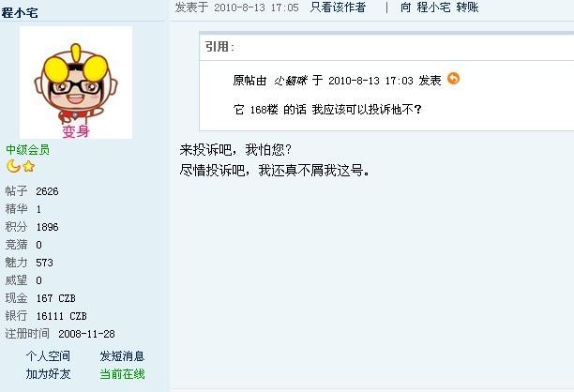Click the post timestamp 2010-8-13 17:05
This screenshot has width=574, height=392.
click(x=256, y=8)
